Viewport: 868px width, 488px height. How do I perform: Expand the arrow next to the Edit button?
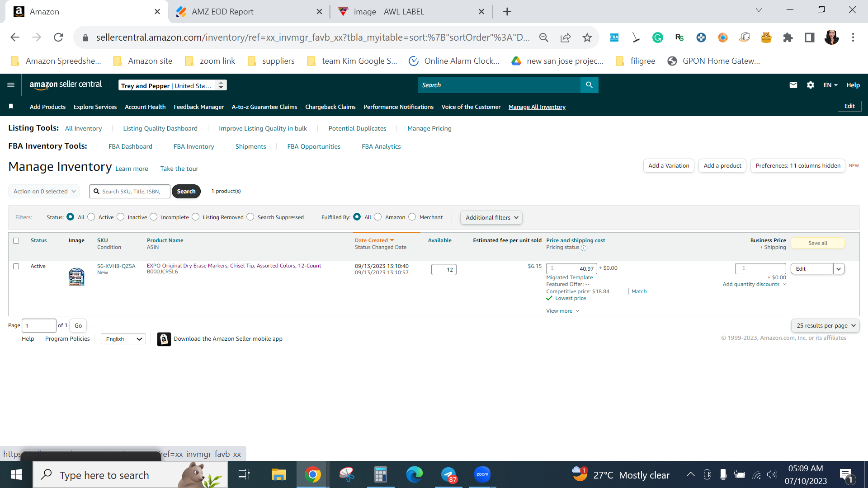point(839,269)
